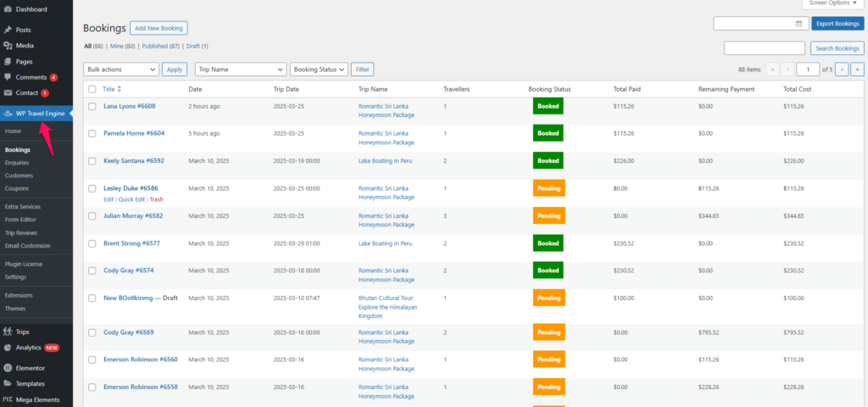Screen dimensions: 868x407
Task: Click the Search Bookings button
Action: click(837, 48)
